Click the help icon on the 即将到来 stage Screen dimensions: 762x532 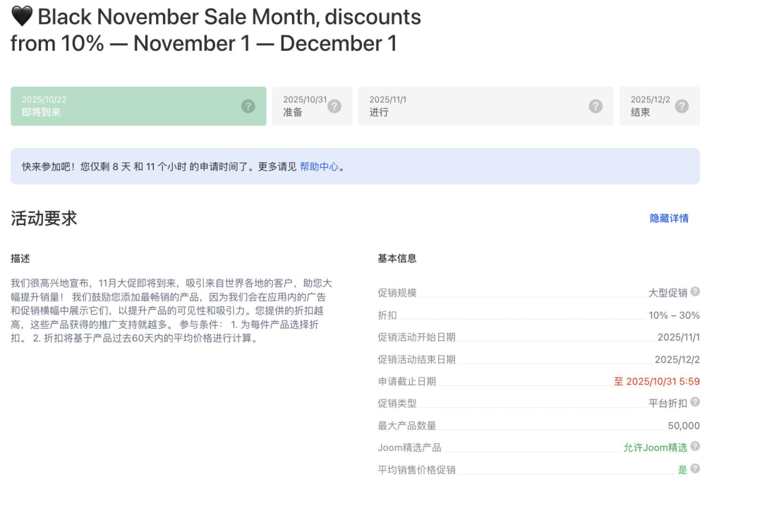pyautogui.click(x=248, y=106)
